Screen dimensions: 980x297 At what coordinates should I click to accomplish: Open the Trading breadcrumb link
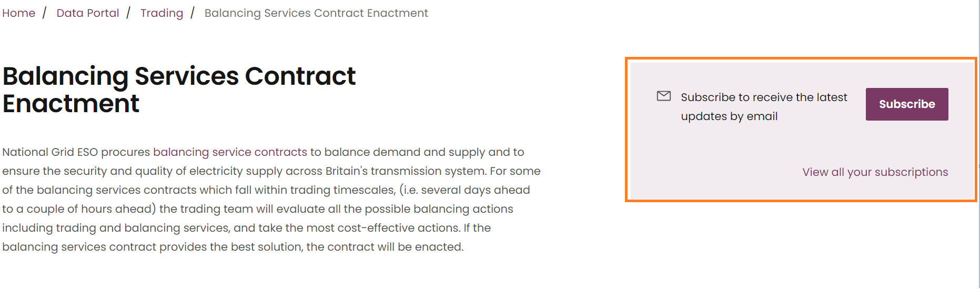tap(161, 13)
